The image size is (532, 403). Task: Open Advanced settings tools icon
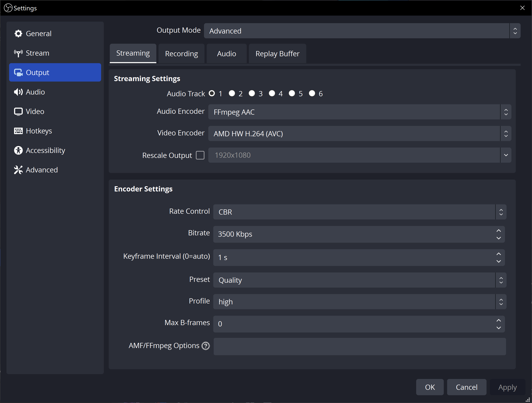[x=18, y=170]
